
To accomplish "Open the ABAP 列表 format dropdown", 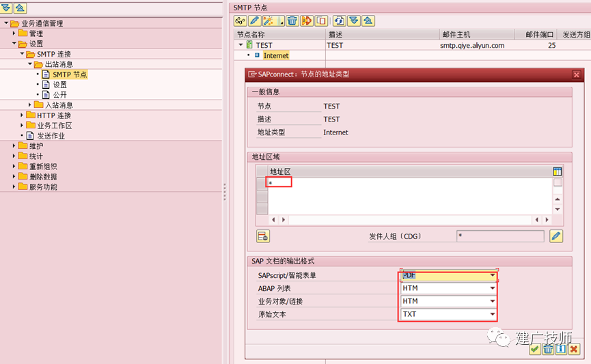I will pos(492,288).
